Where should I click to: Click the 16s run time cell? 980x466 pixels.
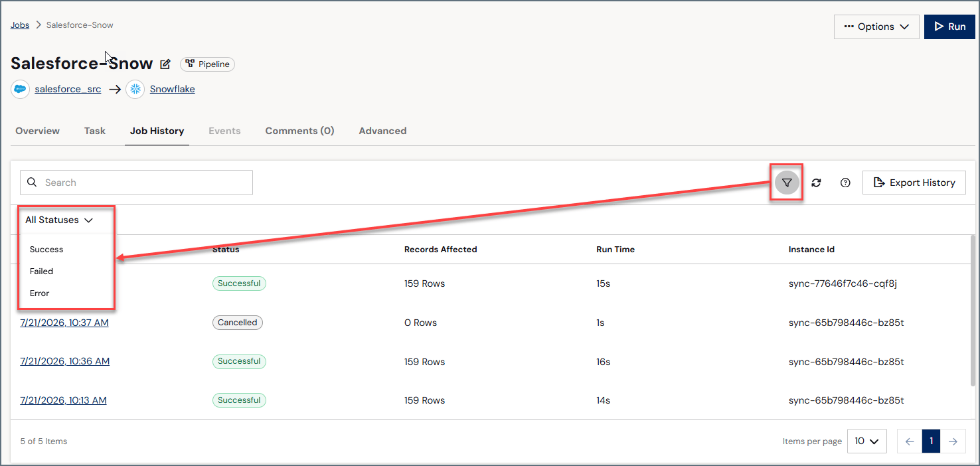[604, 362]
